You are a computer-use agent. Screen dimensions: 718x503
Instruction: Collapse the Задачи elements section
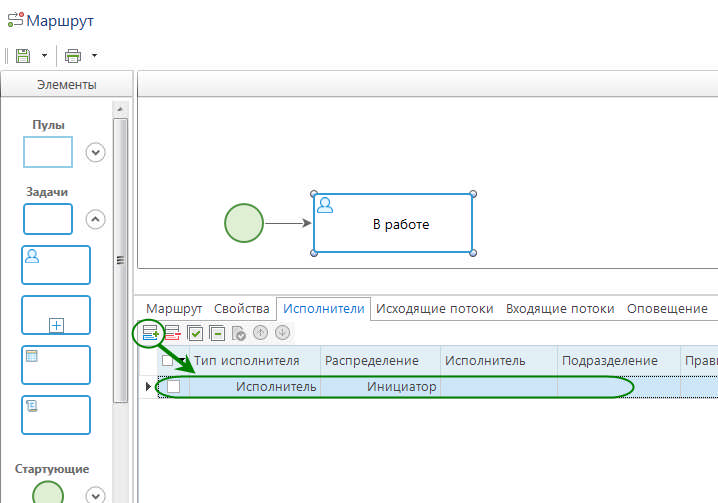click(96, 218)
